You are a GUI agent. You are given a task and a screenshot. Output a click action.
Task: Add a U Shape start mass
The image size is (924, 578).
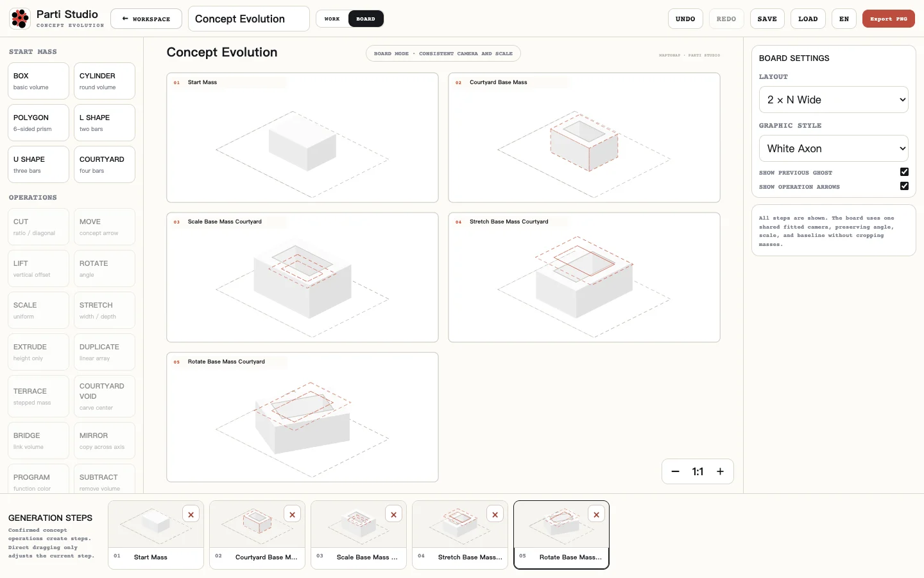[38, 164]
